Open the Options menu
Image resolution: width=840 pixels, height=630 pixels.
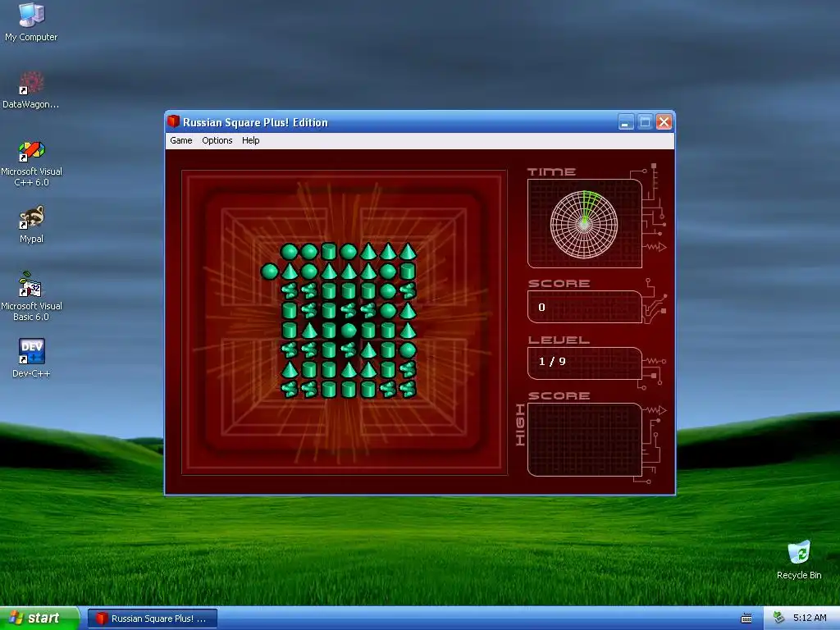coord(217,140)
